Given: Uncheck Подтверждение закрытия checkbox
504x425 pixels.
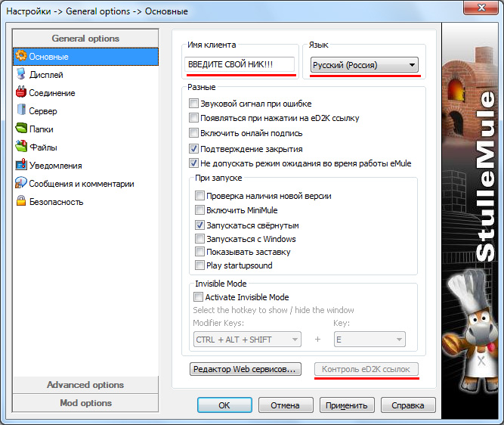Looking at the screenshot, I should (194, 149).
